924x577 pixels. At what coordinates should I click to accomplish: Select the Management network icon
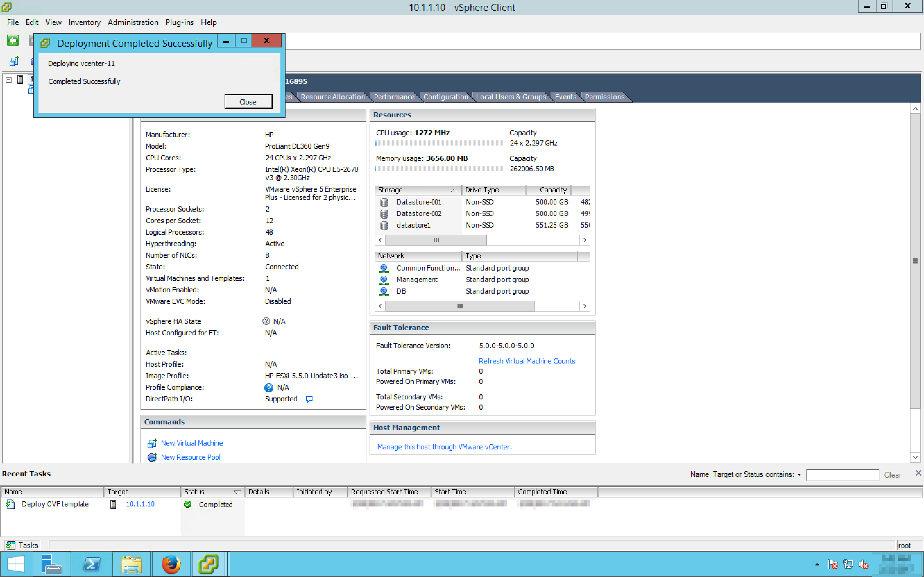pos(384,280)
